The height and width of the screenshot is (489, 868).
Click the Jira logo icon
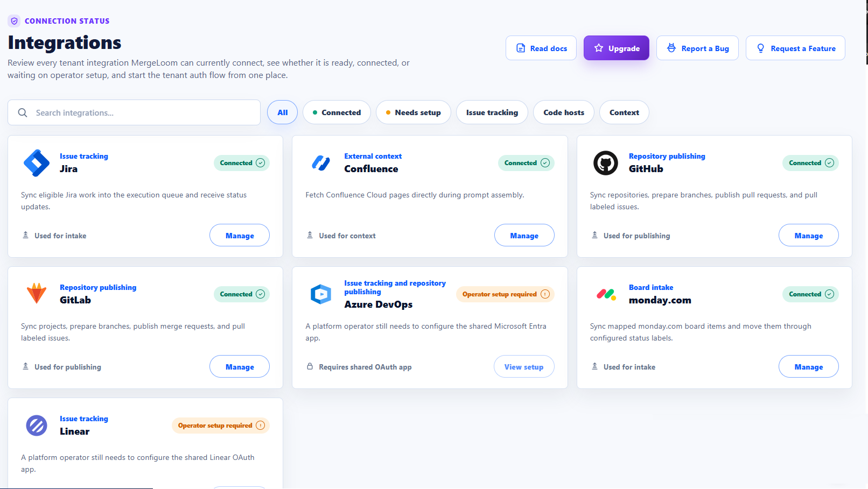[37, 163]
